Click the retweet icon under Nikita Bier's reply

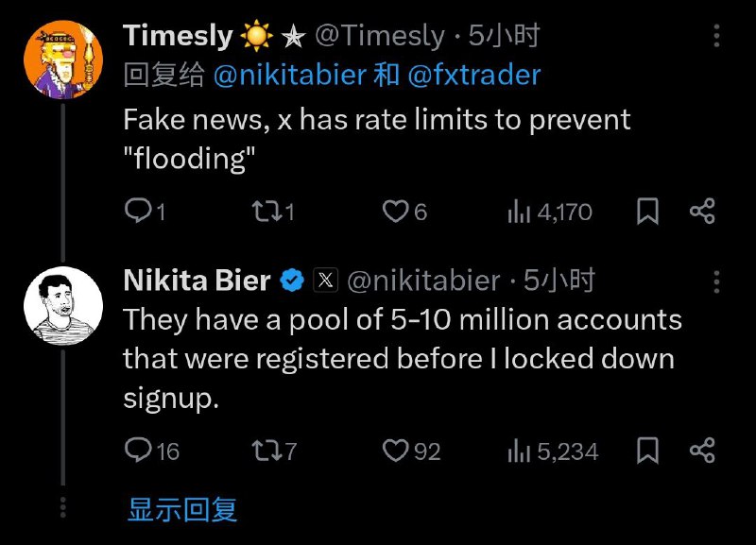point(266,451)
